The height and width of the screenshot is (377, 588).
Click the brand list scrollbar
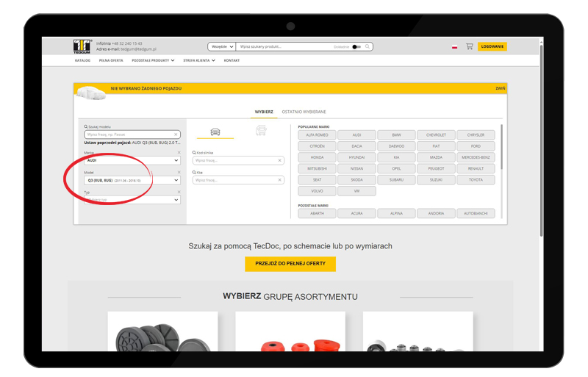501,147
